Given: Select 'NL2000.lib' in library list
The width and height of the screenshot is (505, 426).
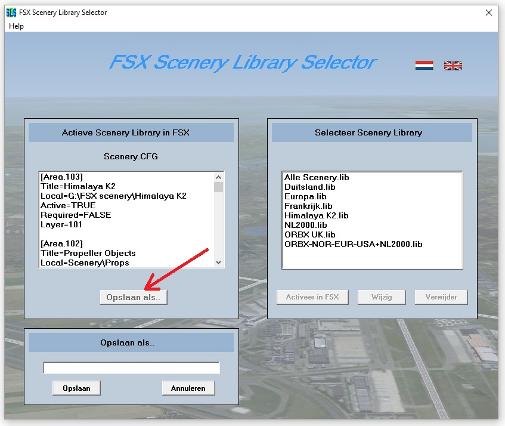Looking at the screenshot, I should click(306, 225).
